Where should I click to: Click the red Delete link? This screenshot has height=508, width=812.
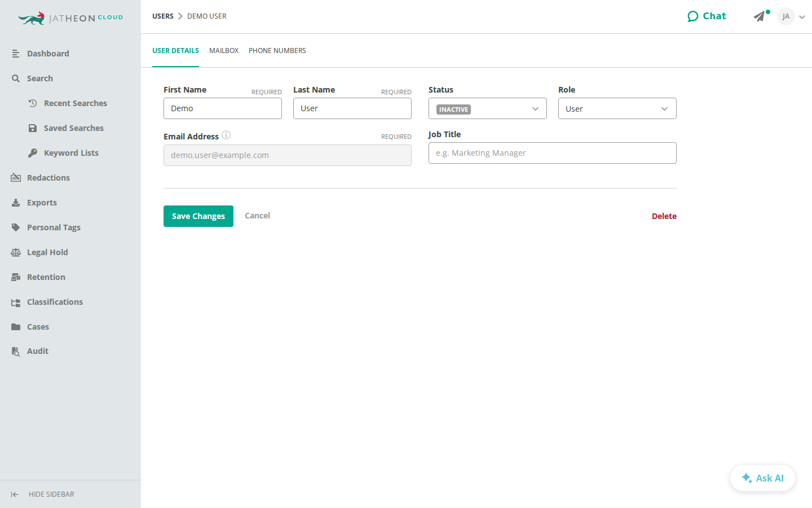pyautogui.click(x=664, y=216)
